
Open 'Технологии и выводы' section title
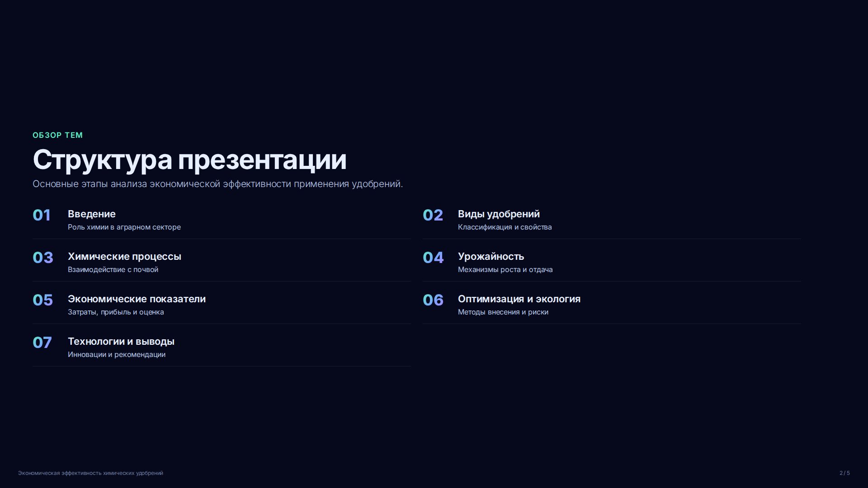pyautogui.click(x=121, y=342)
